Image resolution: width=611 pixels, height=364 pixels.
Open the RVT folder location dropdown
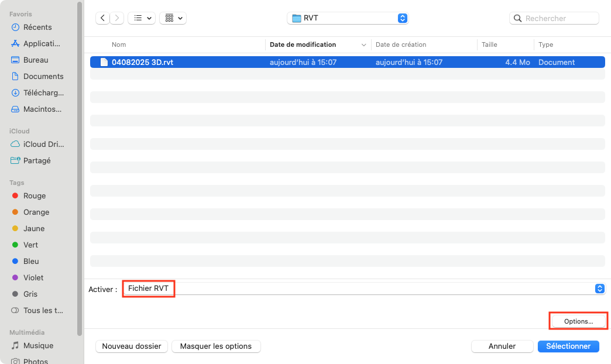point(348,18)
